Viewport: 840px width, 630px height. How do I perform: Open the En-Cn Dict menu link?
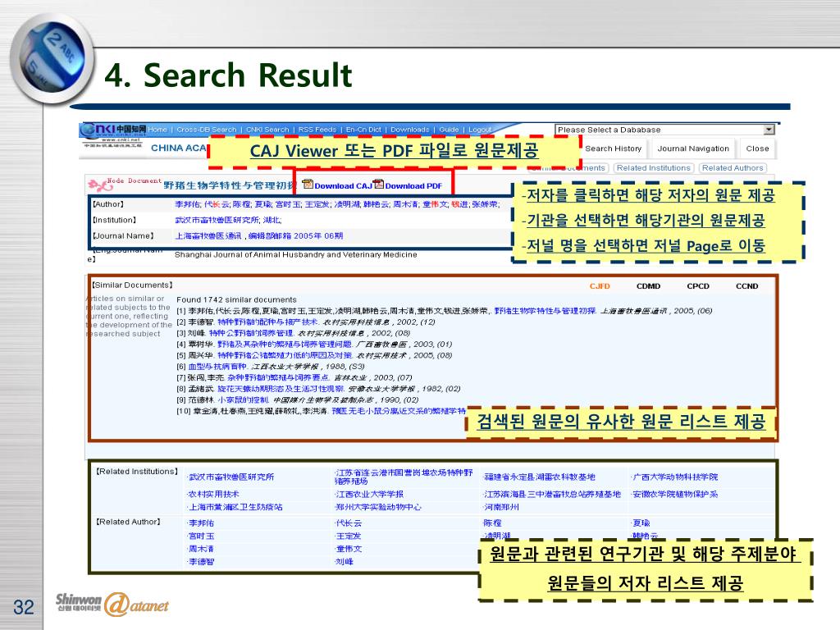(363, 130)
